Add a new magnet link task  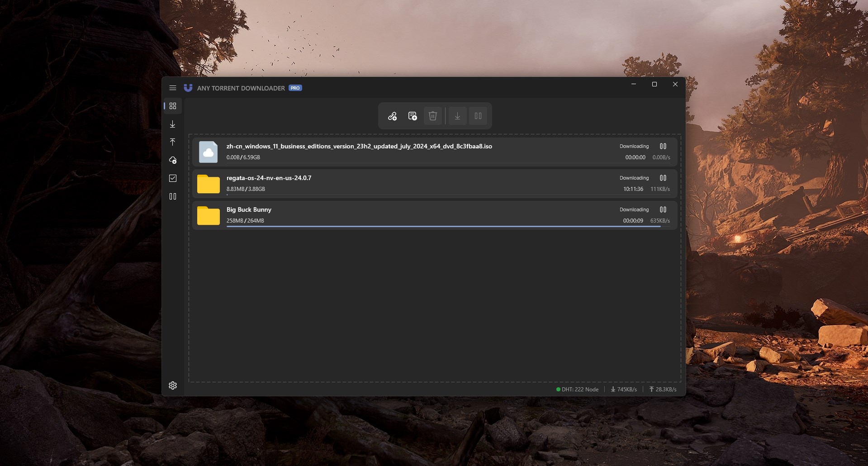(392, 116)
